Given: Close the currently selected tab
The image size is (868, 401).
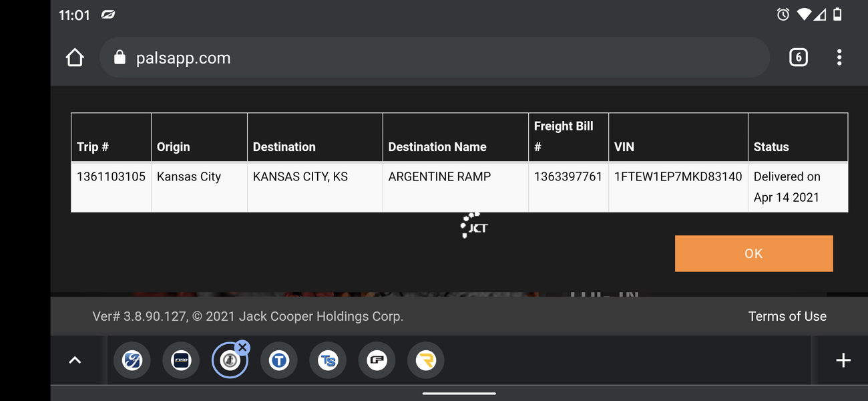Looking at the screenshot, I should pos(242,348).
